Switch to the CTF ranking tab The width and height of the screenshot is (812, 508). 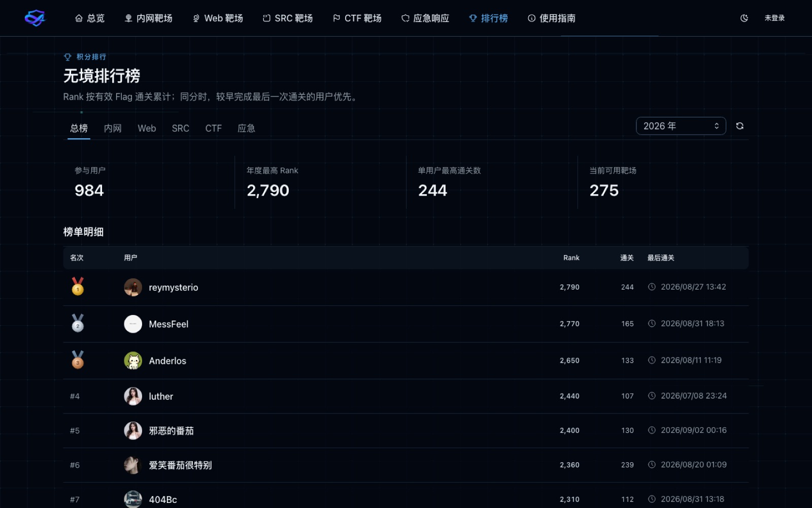(x=213, y=129)
